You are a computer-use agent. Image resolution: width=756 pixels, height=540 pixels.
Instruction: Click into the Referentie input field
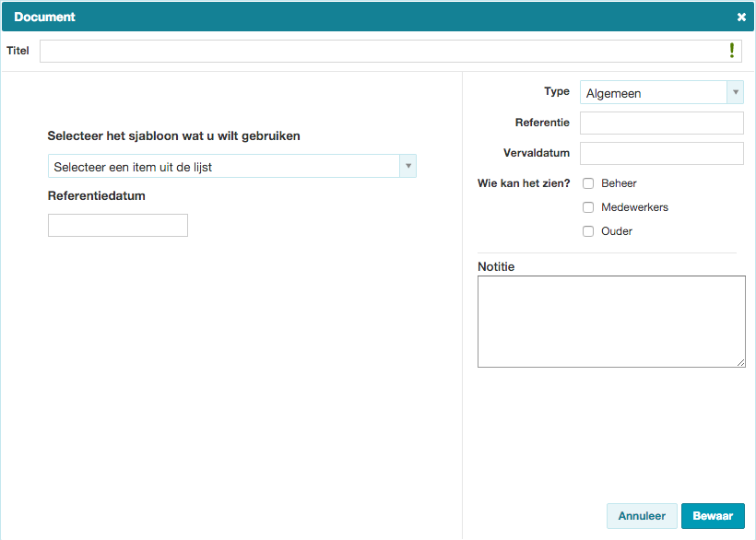tap(662, 123)
